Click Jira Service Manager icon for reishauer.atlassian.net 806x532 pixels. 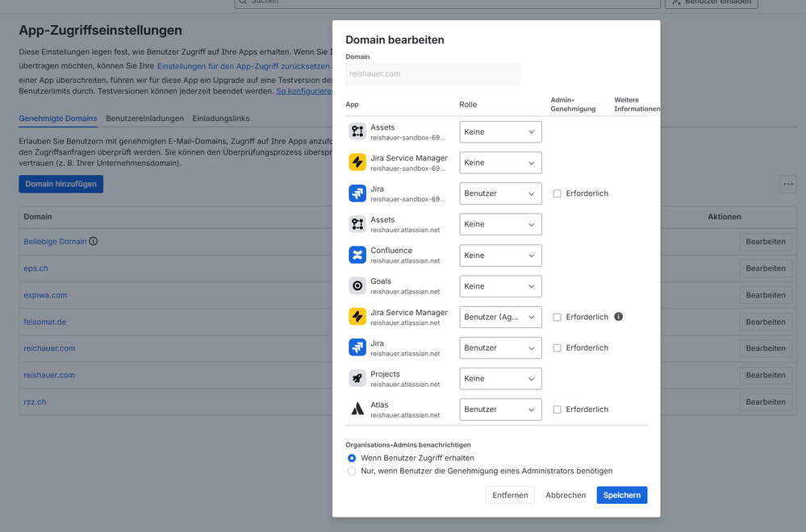coord(357,316)
